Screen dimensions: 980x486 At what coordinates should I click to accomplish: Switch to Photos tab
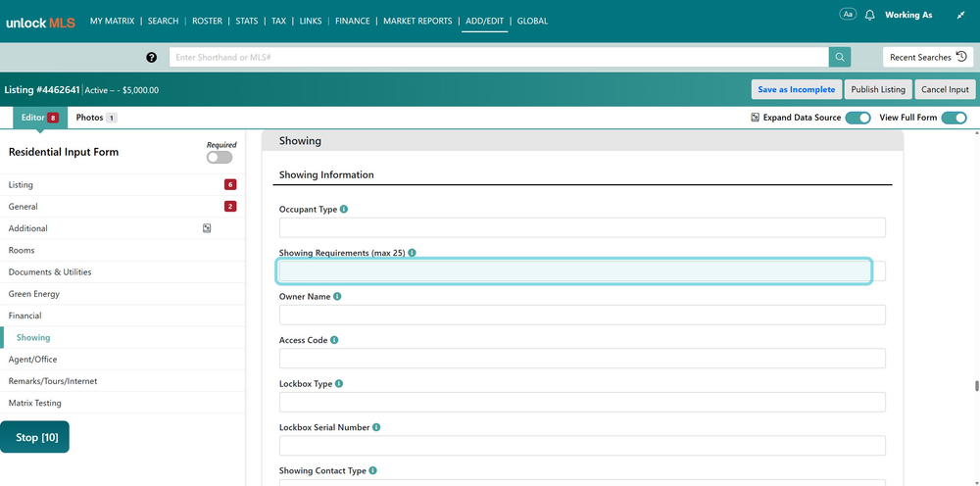point(96,118)
